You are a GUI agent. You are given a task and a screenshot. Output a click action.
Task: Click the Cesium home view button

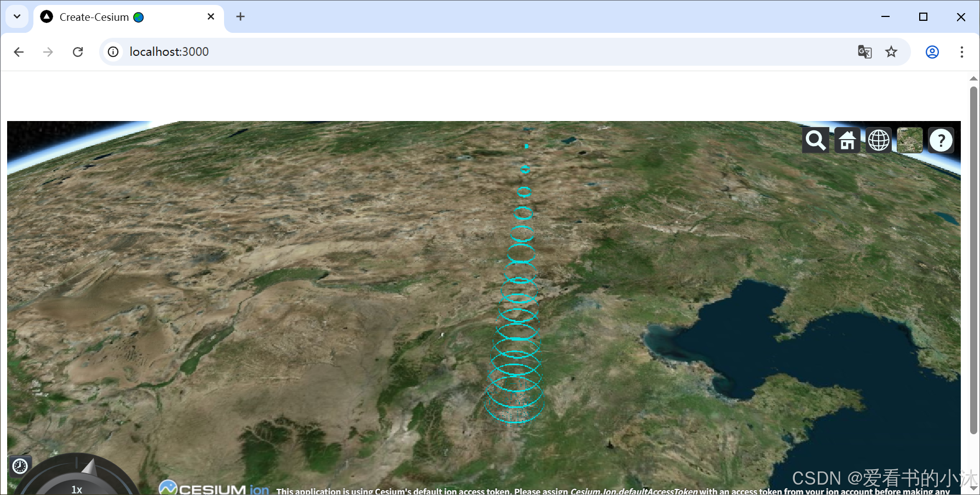coord(847,140)
